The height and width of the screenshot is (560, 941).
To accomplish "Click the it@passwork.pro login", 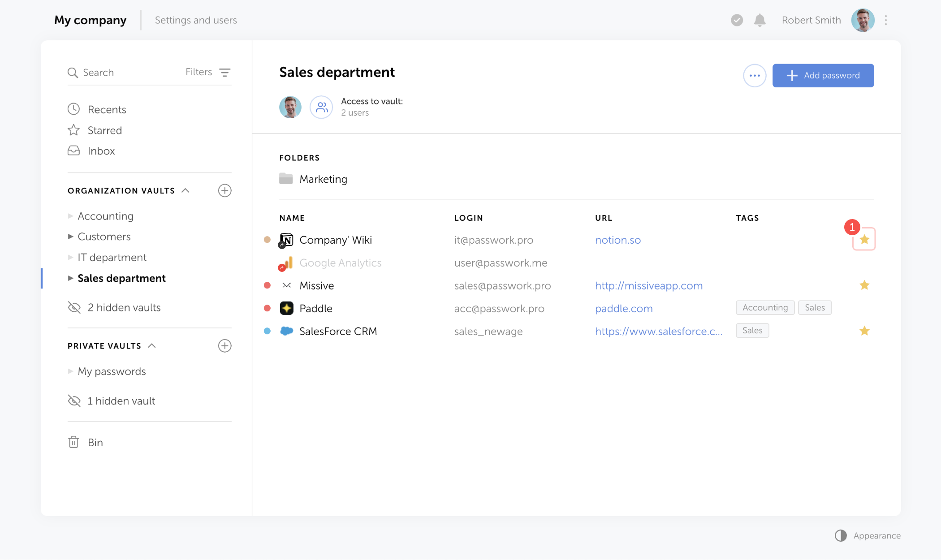I will point(494,240).
